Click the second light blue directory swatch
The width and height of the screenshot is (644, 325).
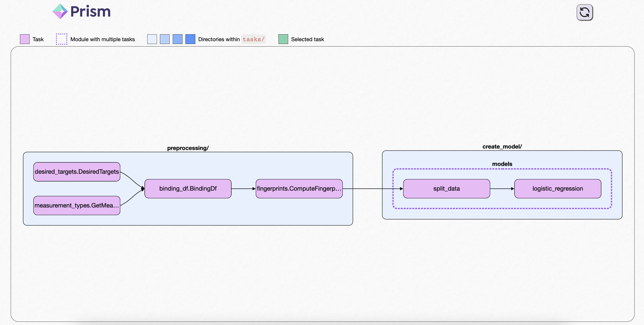point(165,39)
